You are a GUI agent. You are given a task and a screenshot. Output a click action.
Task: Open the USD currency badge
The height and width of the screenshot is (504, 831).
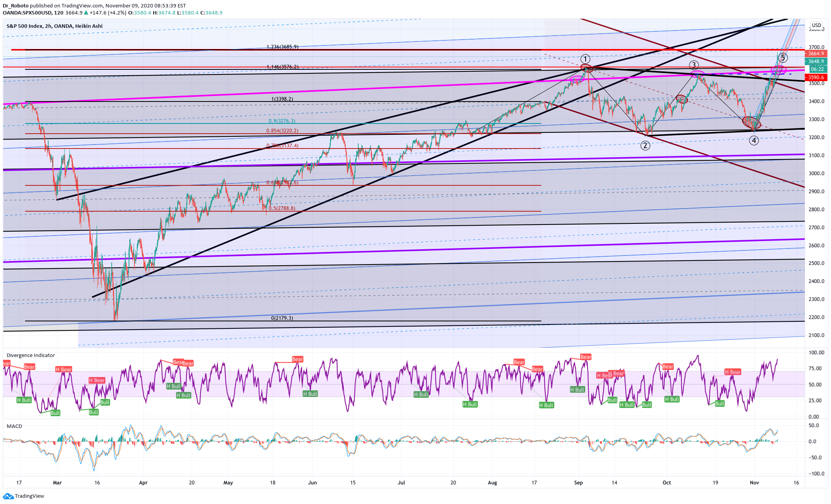pos(816,25)
